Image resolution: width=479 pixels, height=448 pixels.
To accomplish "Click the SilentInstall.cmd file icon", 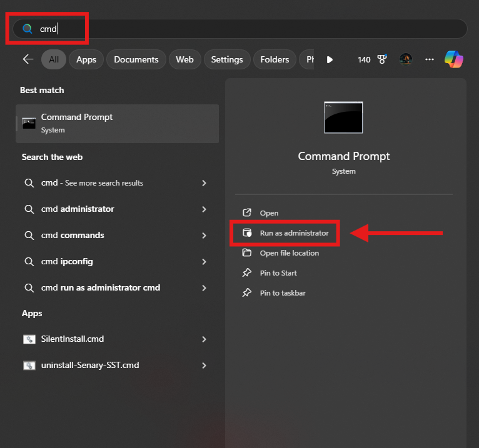I will pos(29,339).
